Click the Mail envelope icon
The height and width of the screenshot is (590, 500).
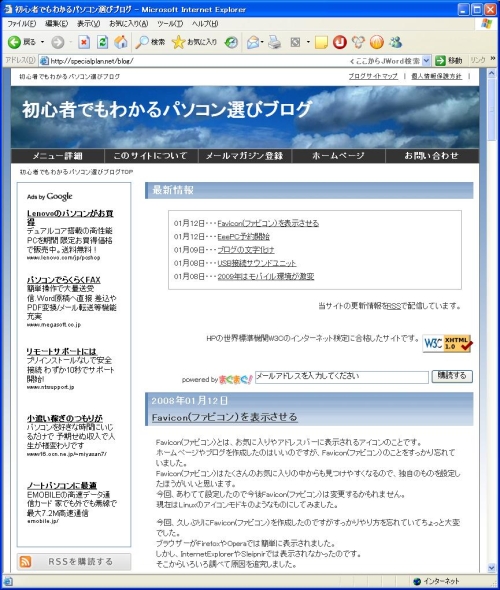pos(253,42)
